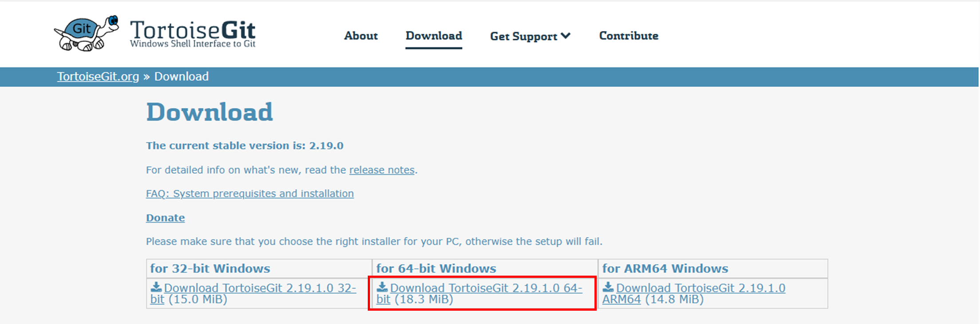This screenshot has height=324, width=980.
Task: Click the "for 64-bit Windows" column header
Action: (x=436, y=269)
